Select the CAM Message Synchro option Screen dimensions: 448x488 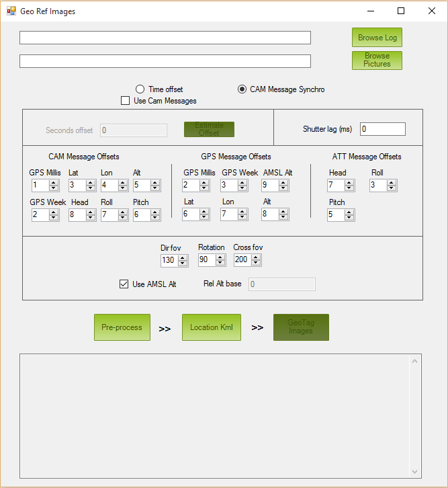(x=242, y=89)
